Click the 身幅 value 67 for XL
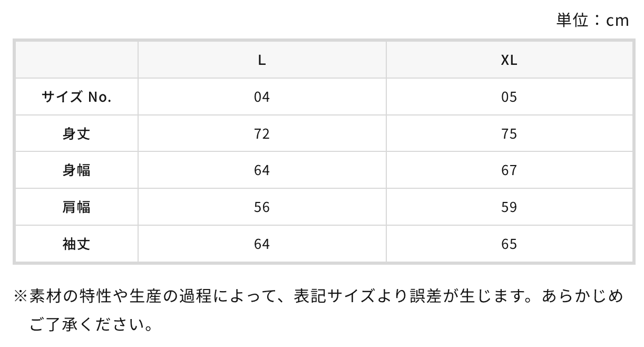Screen dimensions: 644x347 pos(509,170)
